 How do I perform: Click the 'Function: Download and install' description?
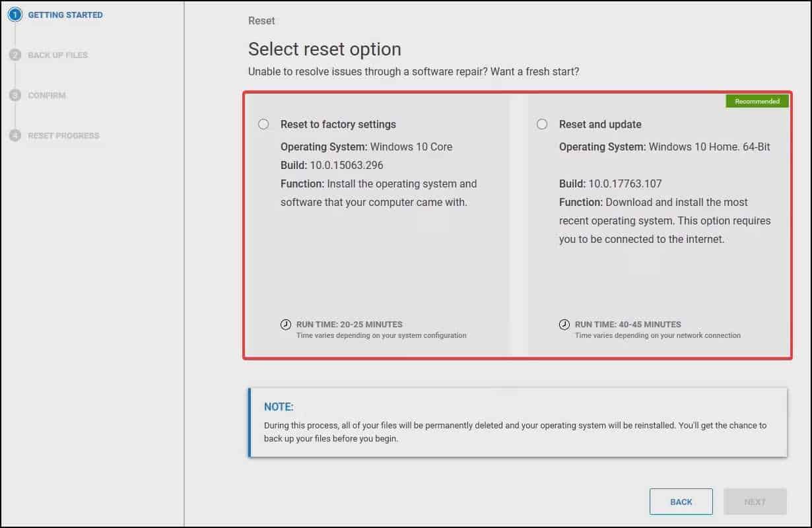[x=665, y=220]
